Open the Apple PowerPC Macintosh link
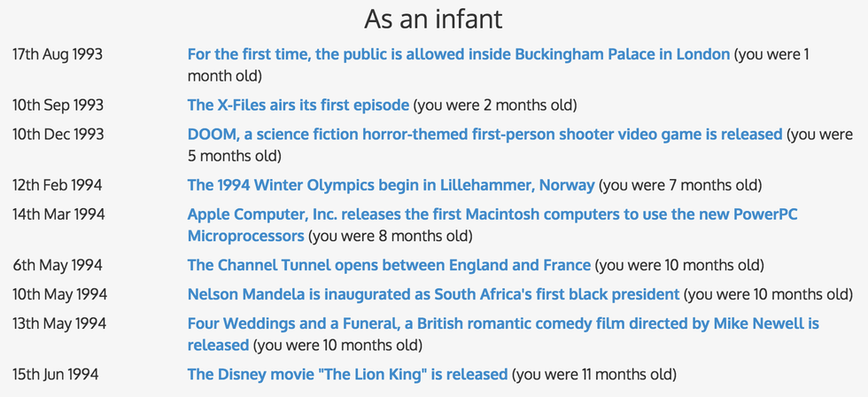The height and width of the screenshot is (397, 868). click(x=494, y=214)
